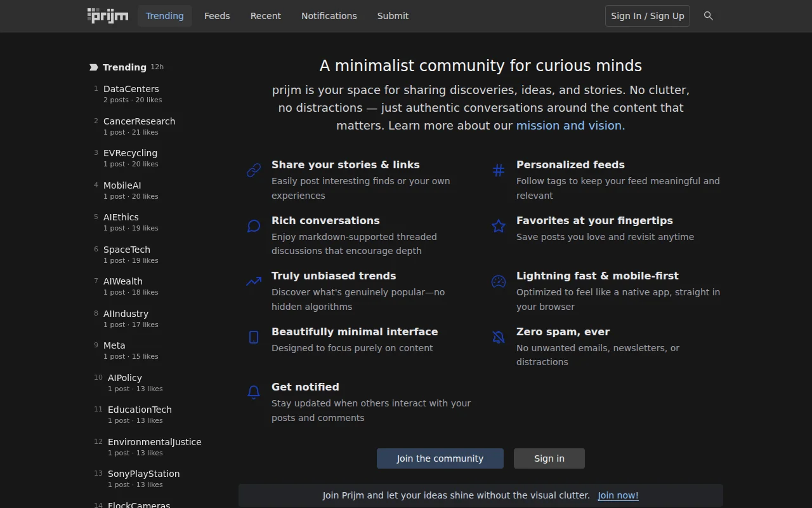
Task: Click the muted bell icon for Zero spam
Action: pyautogui.click(x=499, y=337)
